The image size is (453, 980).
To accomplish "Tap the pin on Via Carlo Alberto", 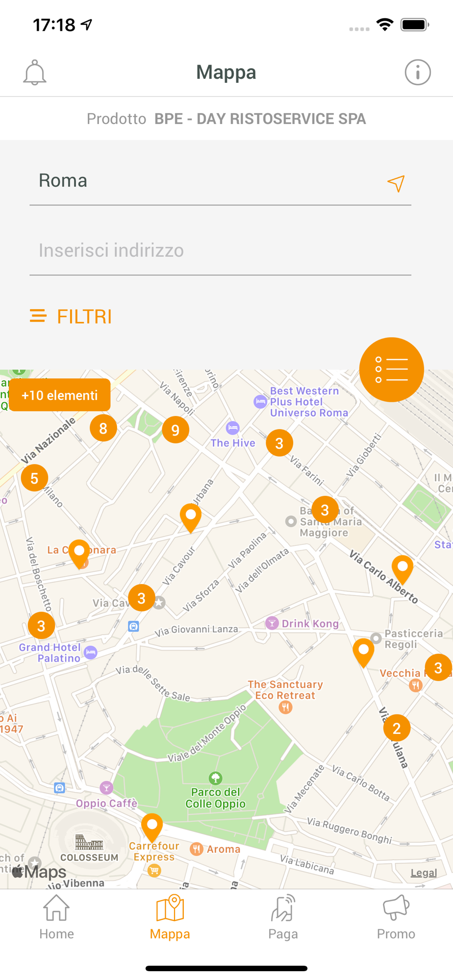I will pyautogui.click(x=403, y=570).
